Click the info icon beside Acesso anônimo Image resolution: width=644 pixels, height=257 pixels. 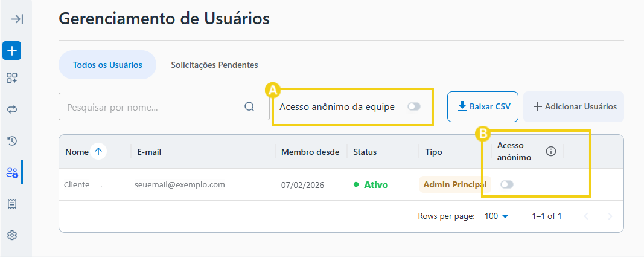551,151
